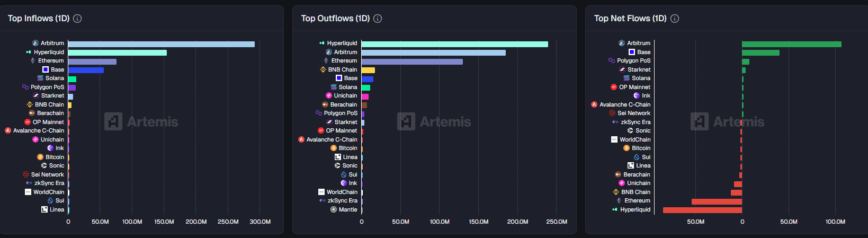Click the Polygon PoS icon in Top Net Flows
The image size is (868, 238).
(612, 60)
